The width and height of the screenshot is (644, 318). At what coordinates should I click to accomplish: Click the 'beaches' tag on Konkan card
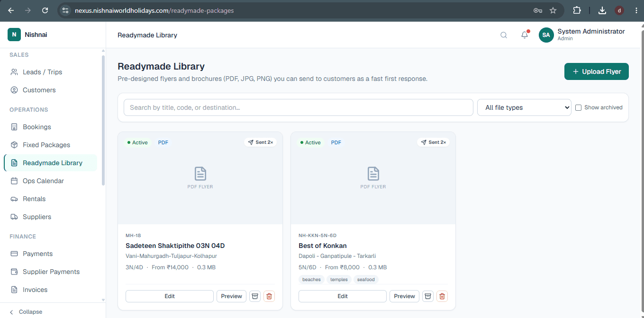coord(311,280)
